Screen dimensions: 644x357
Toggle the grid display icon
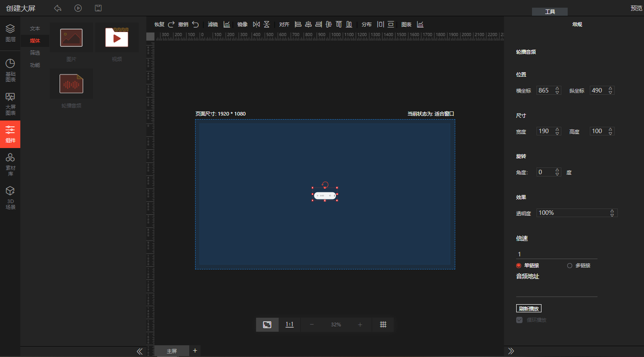[383, 325]
